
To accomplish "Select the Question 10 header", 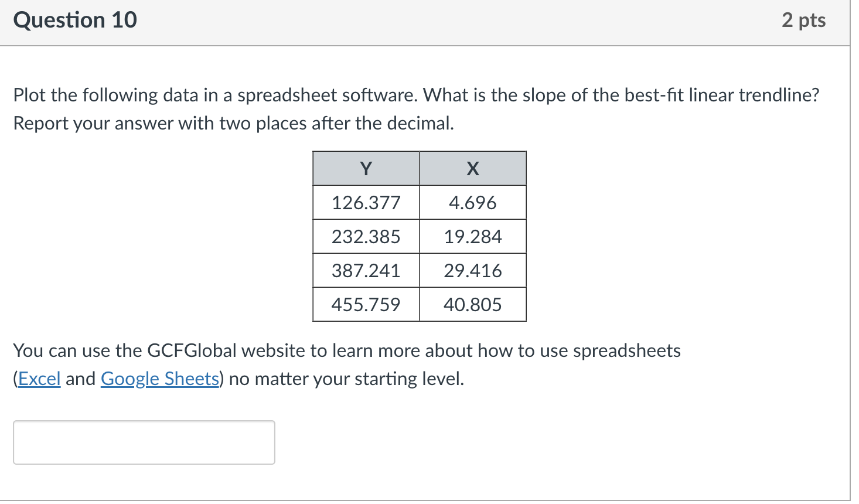I will (x=74, y=19).
